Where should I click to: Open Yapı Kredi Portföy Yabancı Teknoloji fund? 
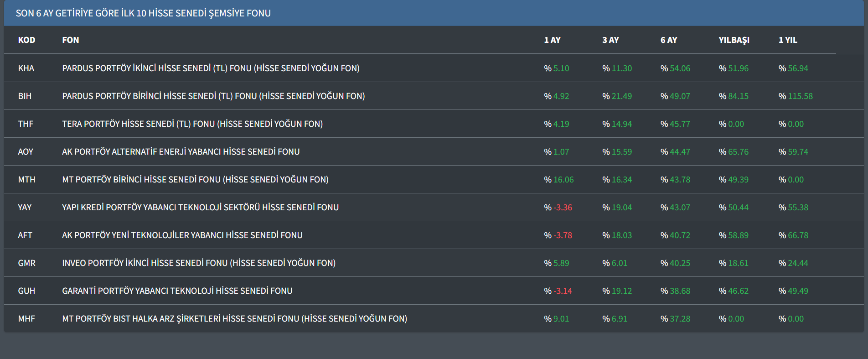[x=200, y=208]
